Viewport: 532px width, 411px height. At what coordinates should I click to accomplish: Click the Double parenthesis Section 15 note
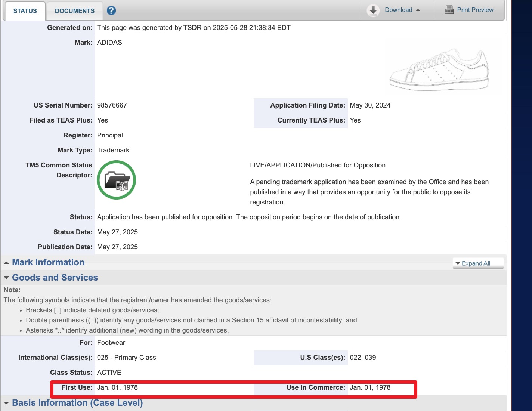click(191, 320)
